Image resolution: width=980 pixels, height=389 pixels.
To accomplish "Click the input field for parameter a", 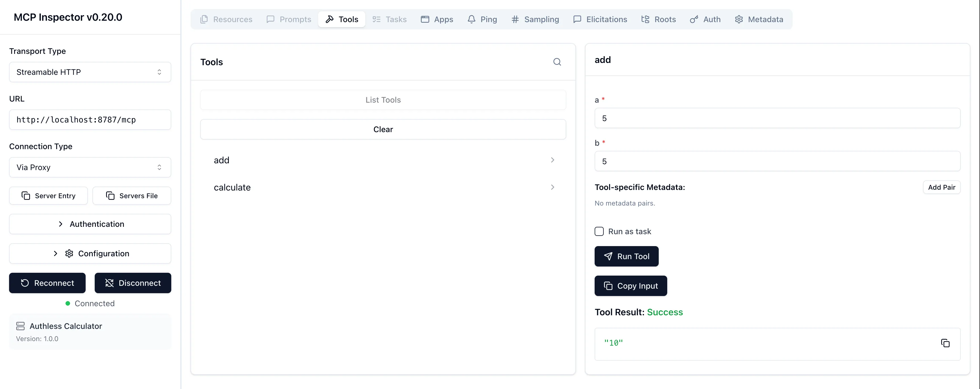I will coord(777,118).
